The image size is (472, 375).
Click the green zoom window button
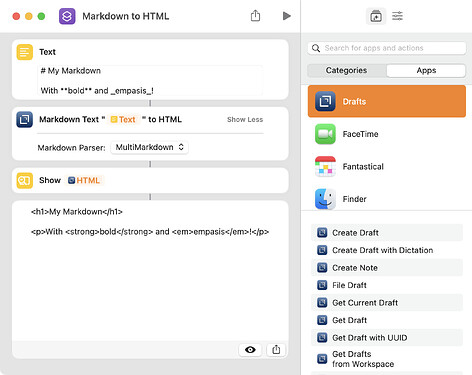41,16
